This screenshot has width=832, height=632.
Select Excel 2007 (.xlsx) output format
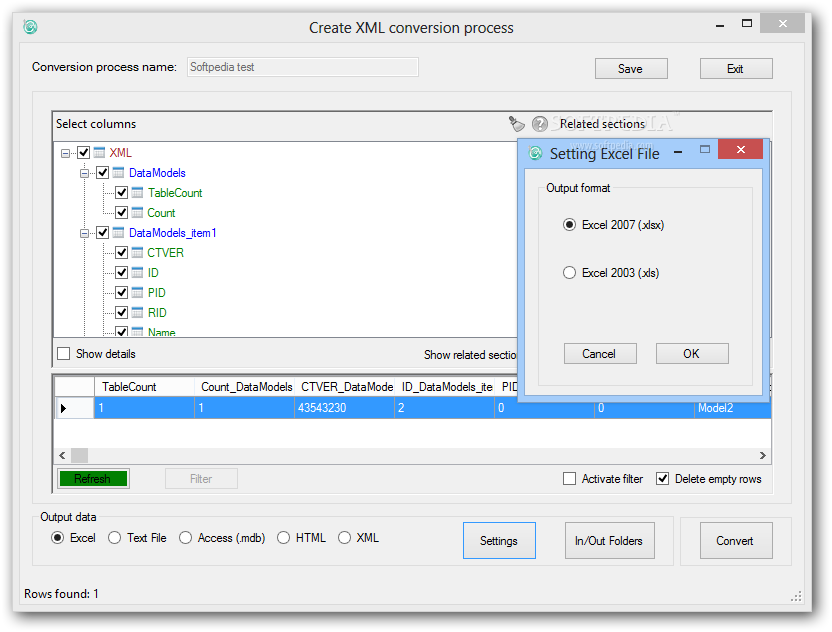569,225
